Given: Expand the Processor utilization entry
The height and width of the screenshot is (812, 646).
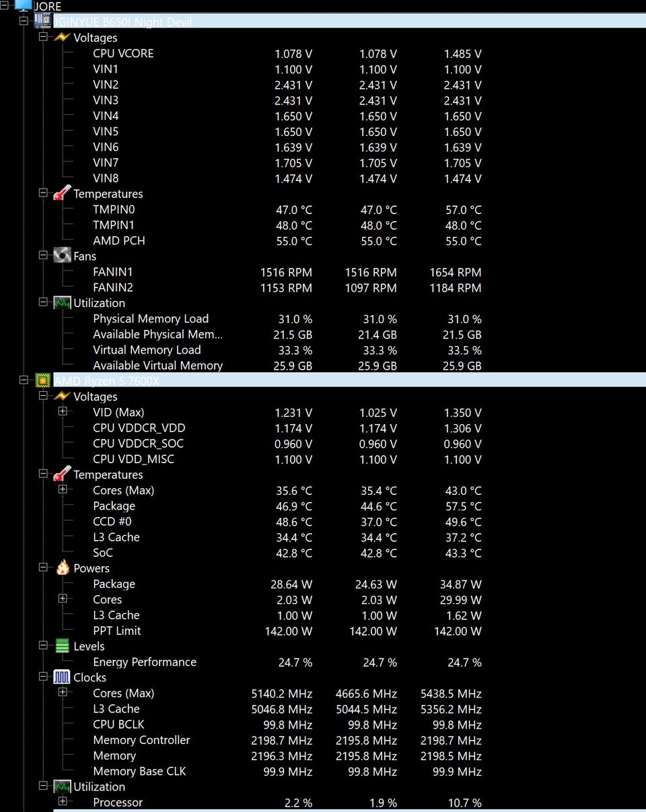Looking at the screenshot, I should pyautogui.click(x=63, y=801).
